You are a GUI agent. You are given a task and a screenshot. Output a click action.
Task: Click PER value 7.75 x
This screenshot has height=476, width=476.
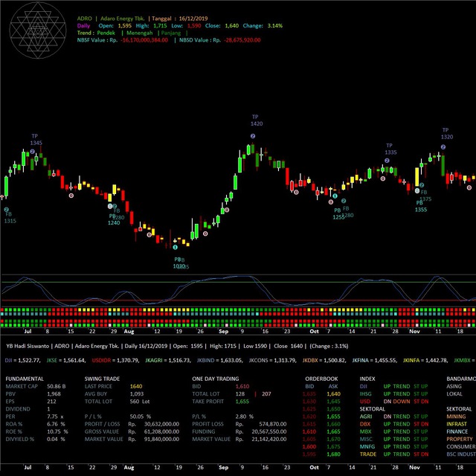(x=55, y=416)
